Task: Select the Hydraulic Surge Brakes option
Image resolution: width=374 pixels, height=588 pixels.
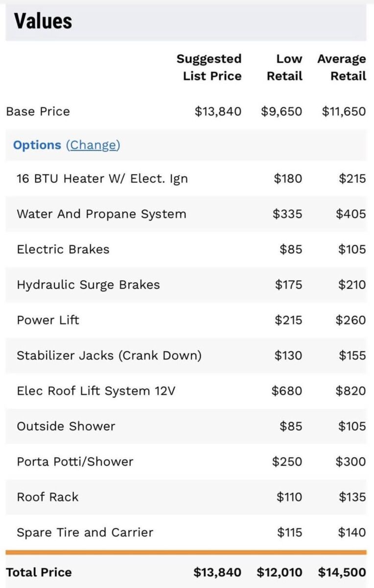Action: point(88,285)
